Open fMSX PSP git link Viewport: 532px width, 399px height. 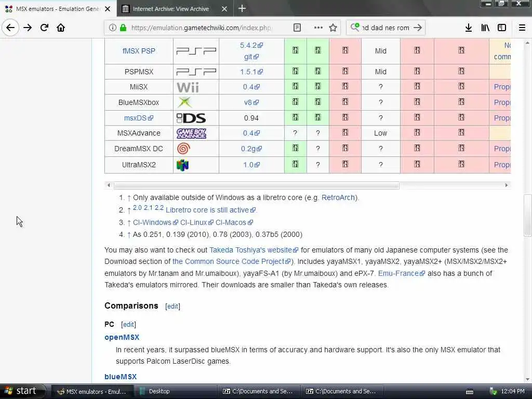pos(251,57)
